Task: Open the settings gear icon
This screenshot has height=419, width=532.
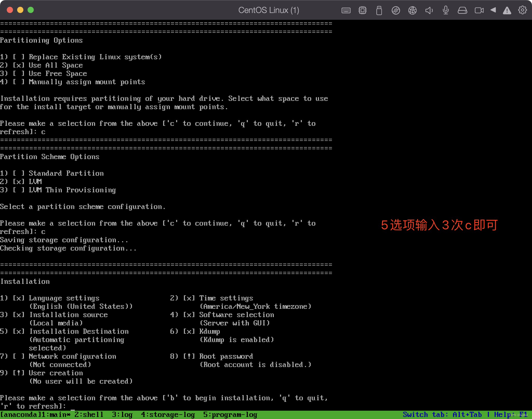Action: pyautogui.click(x=522, y=10)
